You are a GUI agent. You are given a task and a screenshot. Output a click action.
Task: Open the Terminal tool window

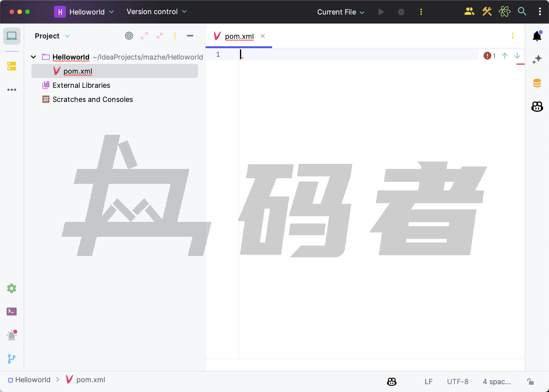click(x=12, y=312)
